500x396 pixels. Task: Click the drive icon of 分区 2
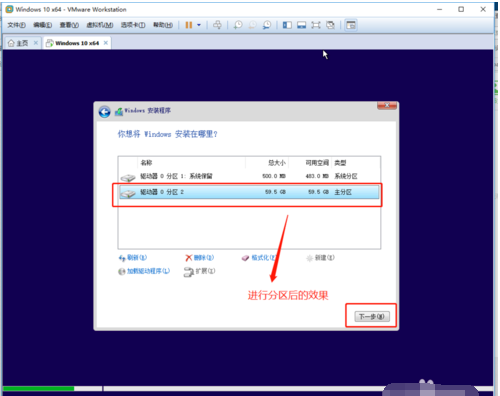128,193
